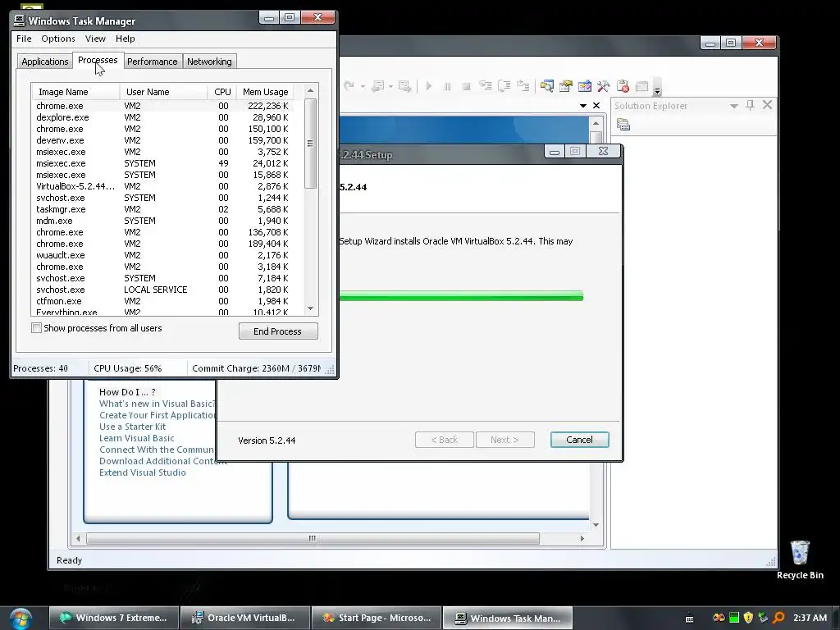Click the Step Over toolbar icon
This screenshot has height=630, width=840.
504,85
